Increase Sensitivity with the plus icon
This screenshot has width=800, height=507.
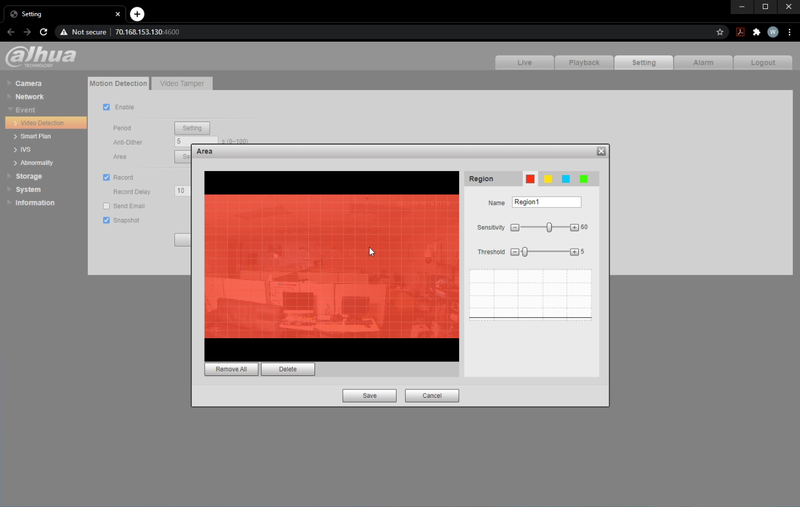(x=574, y=227)
